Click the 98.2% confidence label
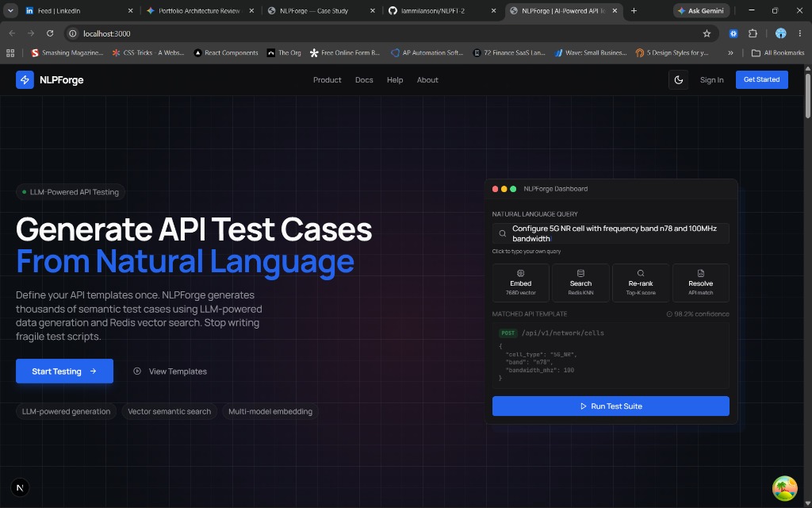Image resolution: width=812 pixels, height=508 pixels. point(698,314)
